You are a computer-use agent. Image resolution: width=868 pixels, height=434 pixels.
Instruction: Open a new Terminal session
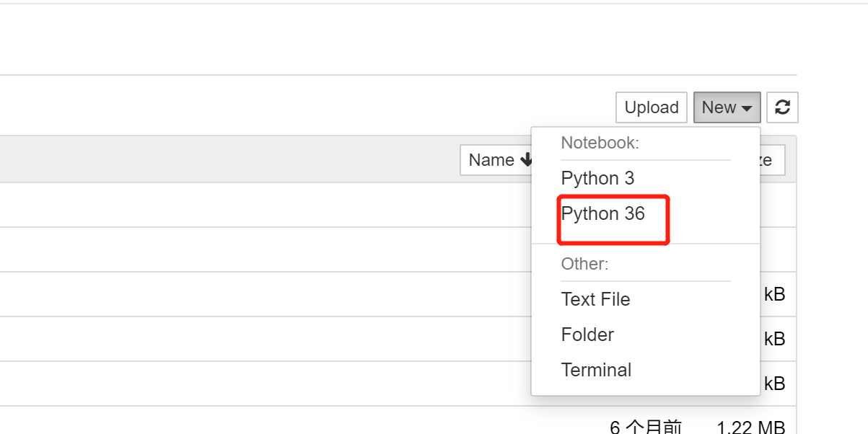(596, 369)
